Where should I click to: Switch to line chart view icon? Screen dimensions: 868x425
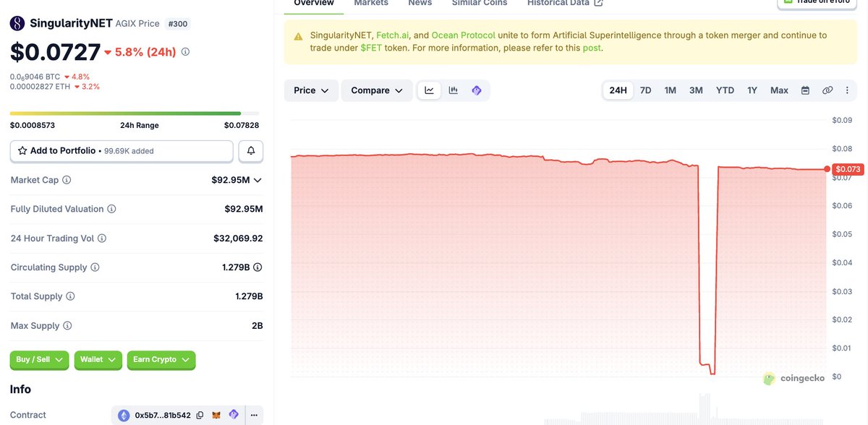click(x=429, y=90)
